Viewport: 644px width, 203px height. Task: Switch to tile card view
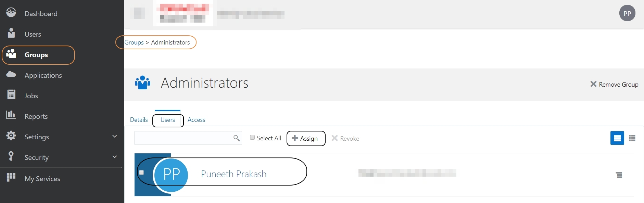pos(617,138)
